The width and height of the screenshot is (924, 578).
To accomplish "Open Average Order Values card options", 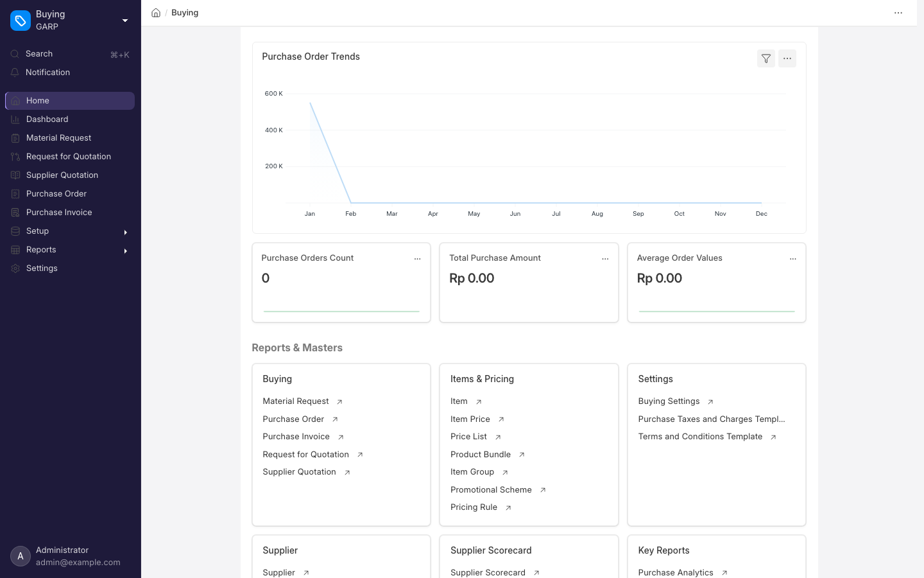I will [793, 259].
